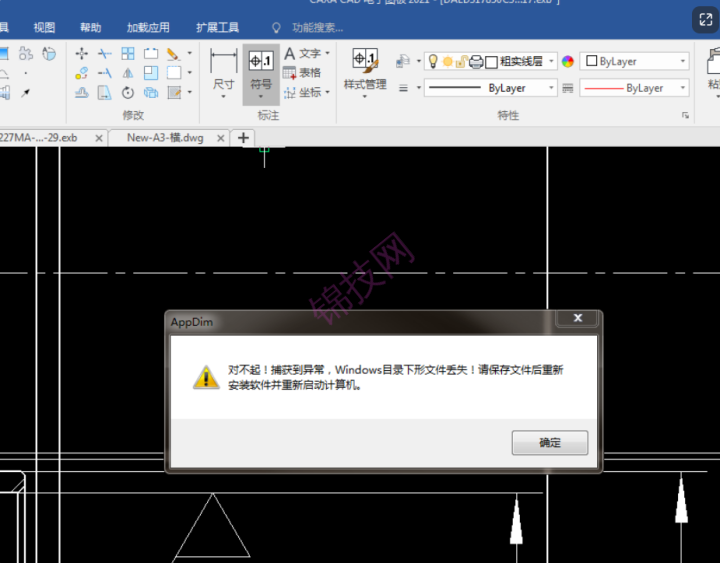Select the Rotate tool icon
Viewport: 720px width, 563px height.
(128, 93)
